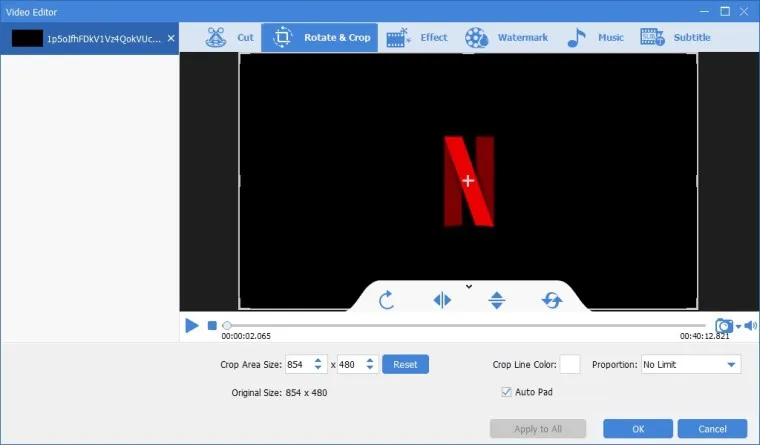Open the snapshot options dropdown arrow
760x445 pixels.
coord(738,326)
